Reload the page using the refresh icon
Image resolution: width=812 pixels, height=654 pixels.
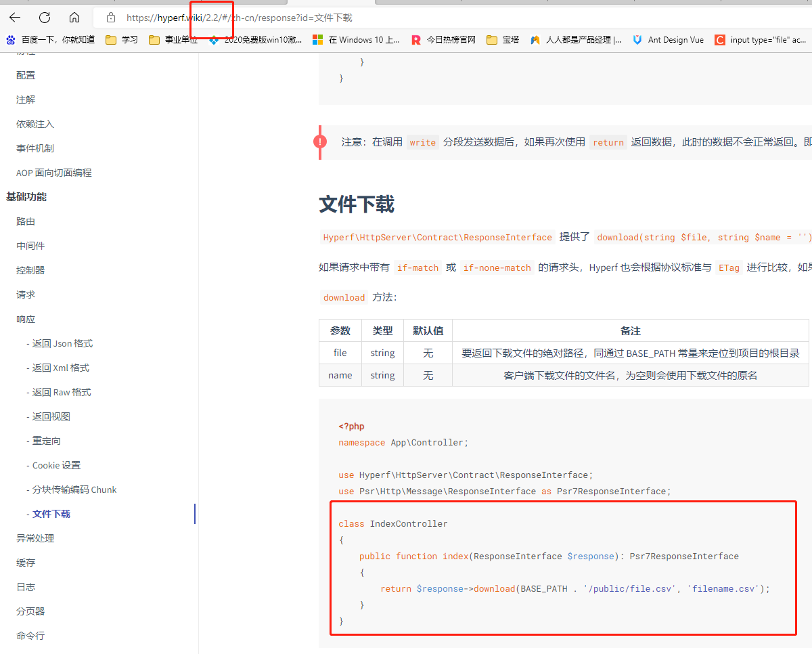pos(45,18)
